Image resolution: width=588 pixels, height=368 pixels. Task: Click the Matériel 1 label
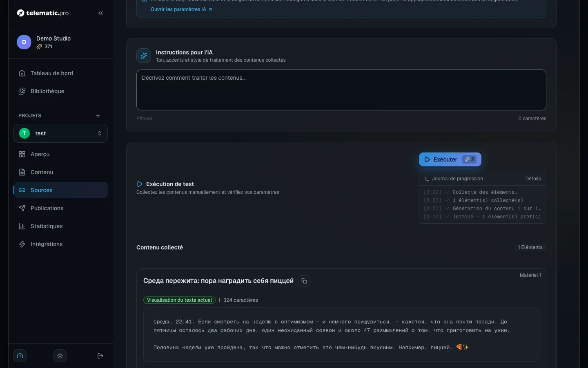530,275
